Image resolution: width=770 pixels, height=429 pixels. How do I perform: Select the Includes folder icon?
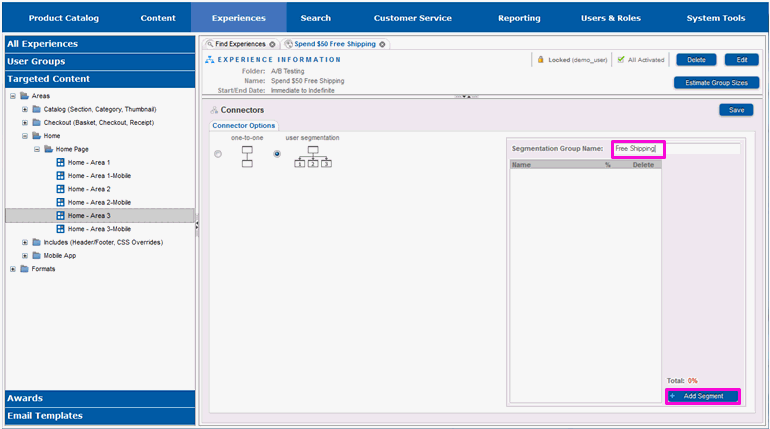coord(36,242)
